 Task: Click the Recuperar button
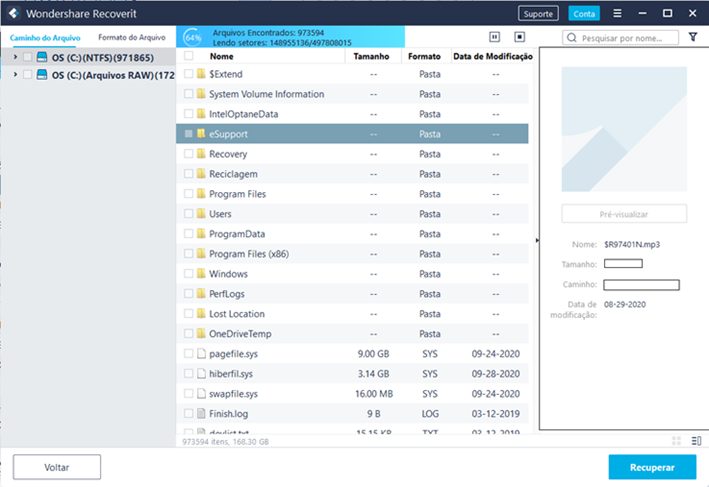[652, 467]
